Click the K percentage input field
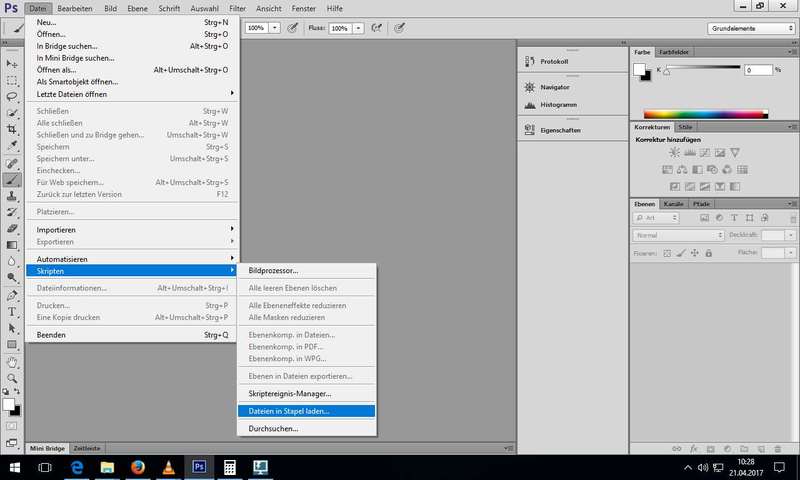Screen dimensions: 800x480 [758, 70]
